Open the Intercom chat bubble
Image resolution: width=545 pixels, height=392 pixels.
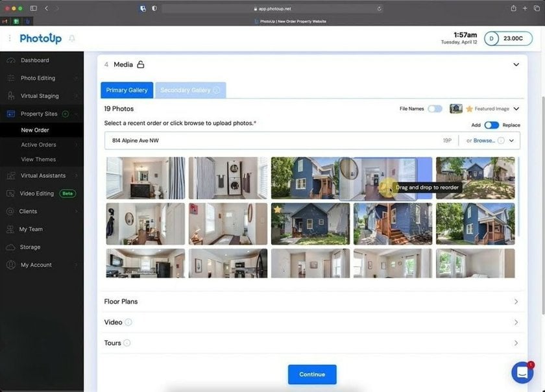(522, 371)
